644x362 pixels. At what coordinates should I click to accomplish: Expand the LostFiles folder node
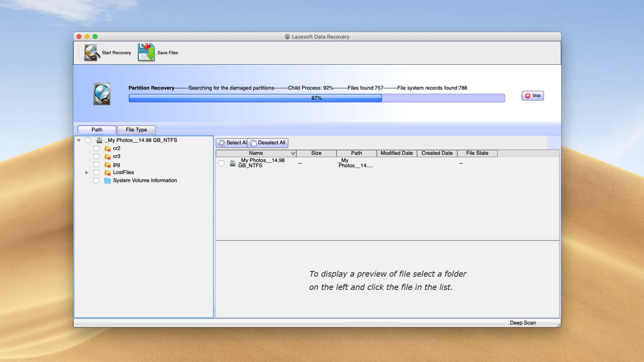[87, 173]
